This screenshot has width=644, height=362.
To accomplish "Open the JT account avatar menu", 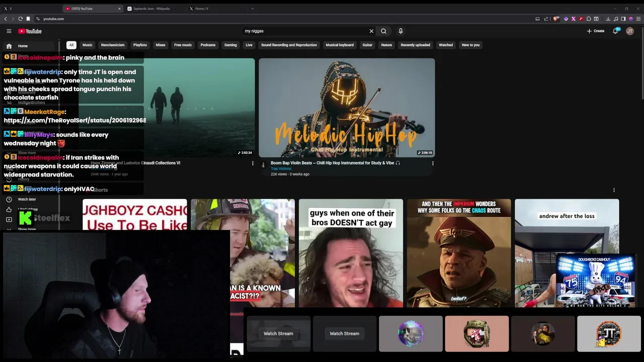I will 630,31.
